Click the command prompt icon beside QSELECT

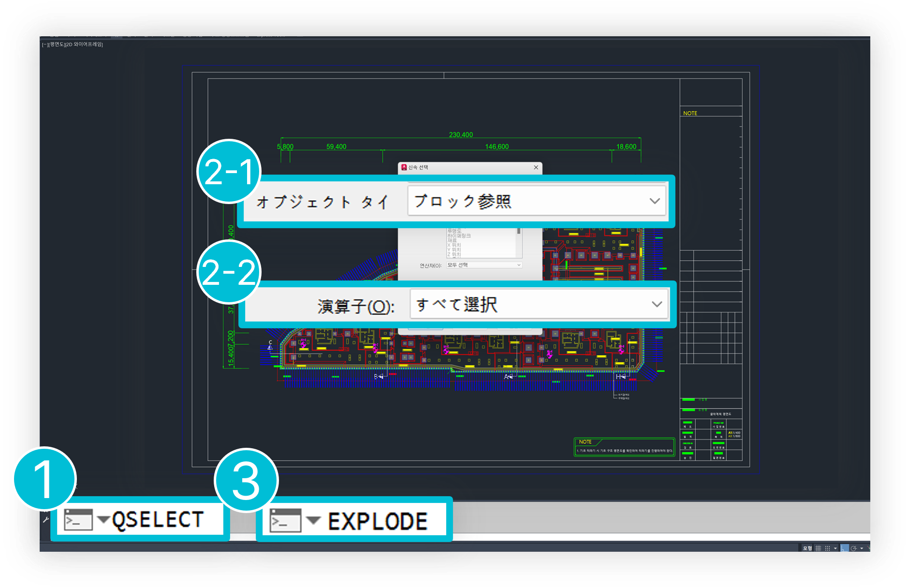(x=78, y=520)
